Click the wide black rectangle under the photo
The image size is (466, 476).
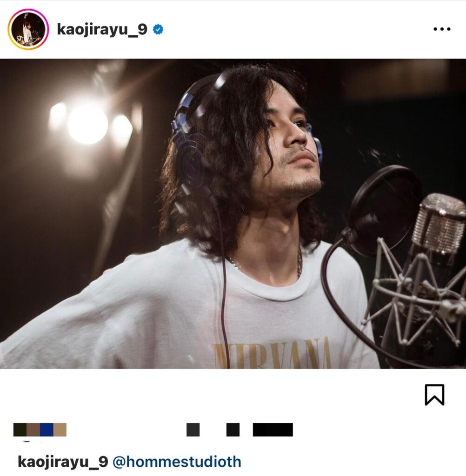(x=273, y=430)
